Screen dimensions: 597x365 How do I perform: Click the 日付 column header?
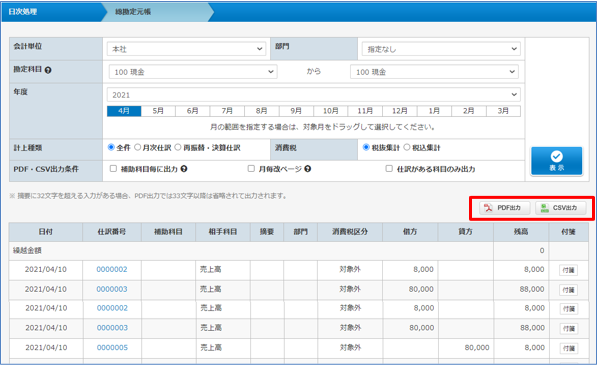pyautogui.click(x=46, y=232)
